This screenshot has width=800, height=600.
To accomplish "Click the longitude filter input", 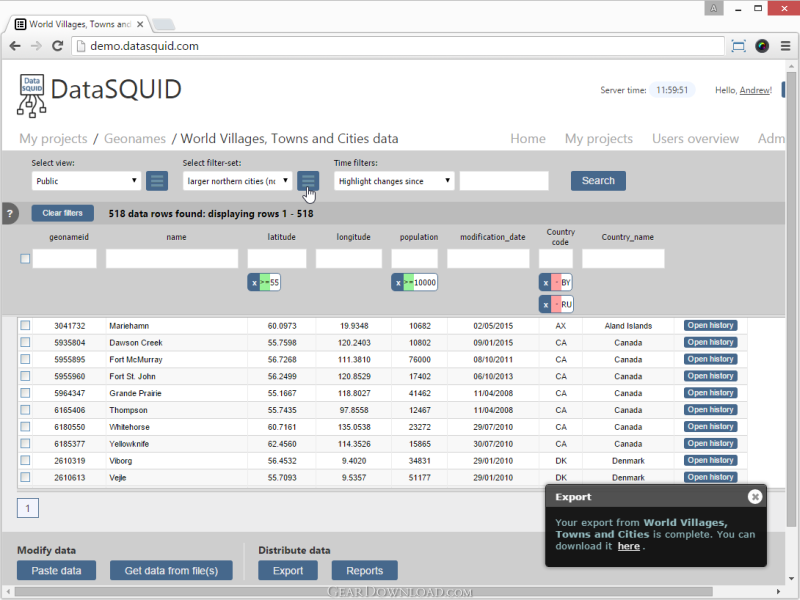I will coord(348,259).
